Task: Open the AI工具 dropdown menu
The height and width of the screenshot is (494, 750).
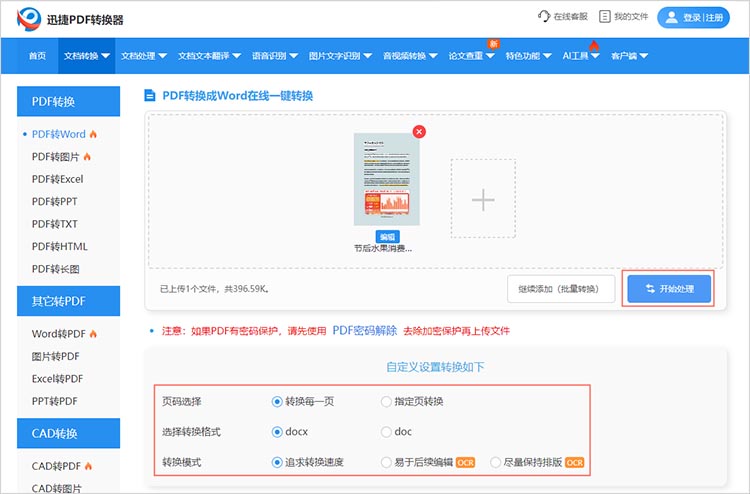Action: point(581,56)
